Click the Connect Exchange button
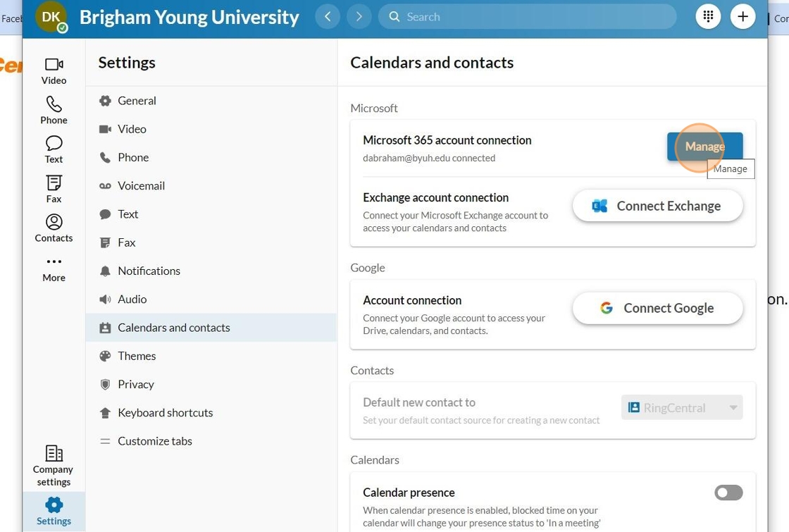The image size is (789, 532). point(657,206)
